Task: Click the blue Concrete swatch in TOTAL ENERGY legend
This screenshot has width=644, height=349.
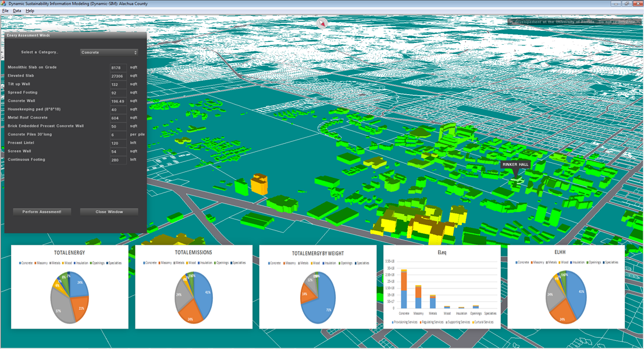Action: tap(20, 263)
